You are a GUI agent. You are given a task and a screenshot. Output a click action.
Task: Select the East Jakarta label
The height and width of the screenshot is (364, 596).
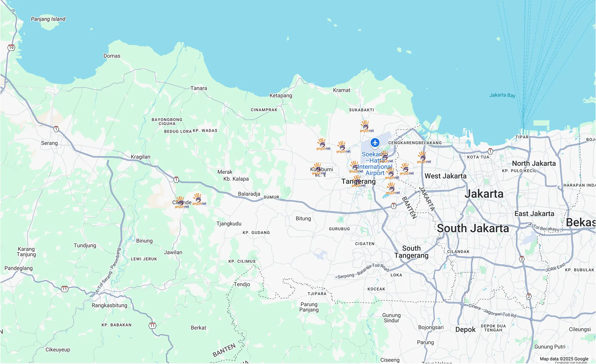point(534,214)
